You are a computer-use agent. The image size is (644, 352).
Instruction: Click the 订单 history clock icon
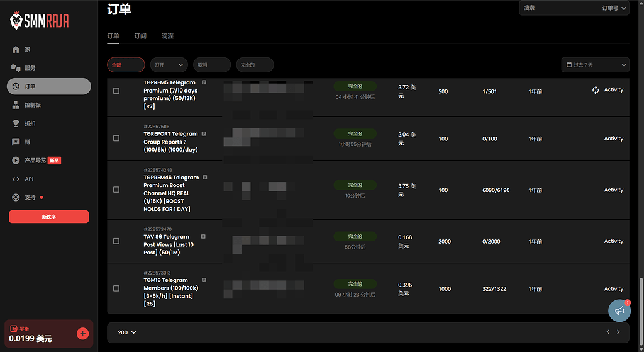(x=16, y=86)
